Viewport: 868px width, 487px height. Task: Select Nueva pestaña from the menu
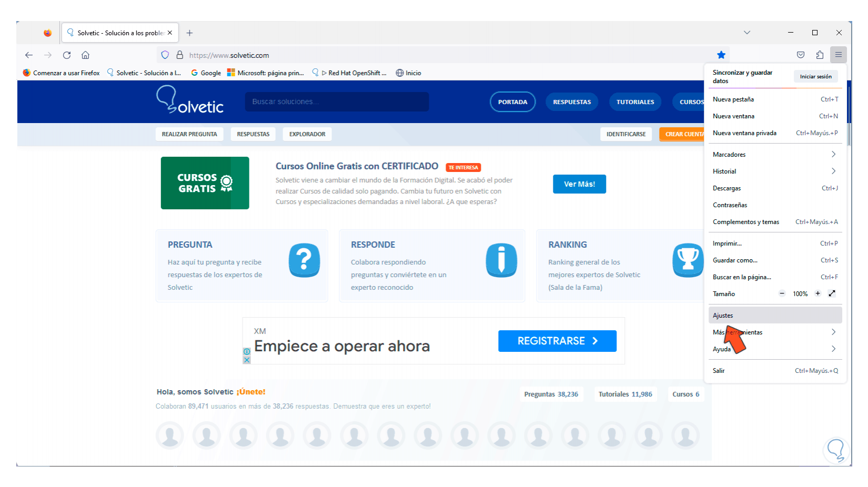tap(775, 99)
